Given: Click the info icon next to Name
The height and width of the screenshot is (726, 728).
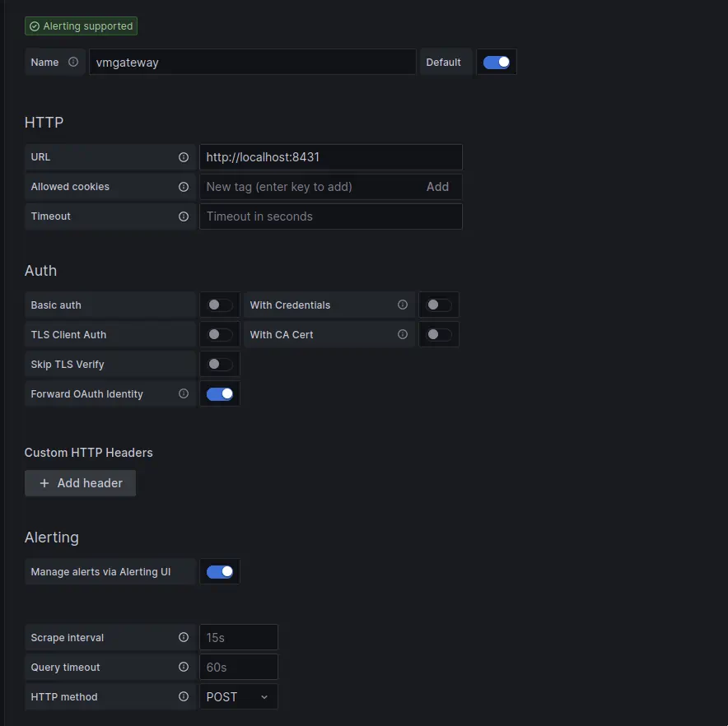Looking at the screenshot, I should tap(73, 62).
